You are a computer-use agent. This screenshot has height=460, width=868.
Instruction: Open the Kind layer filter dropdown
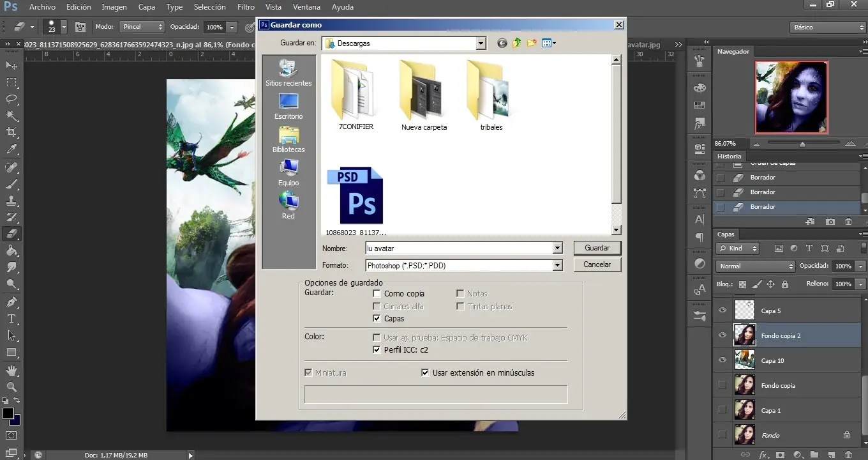737,249
